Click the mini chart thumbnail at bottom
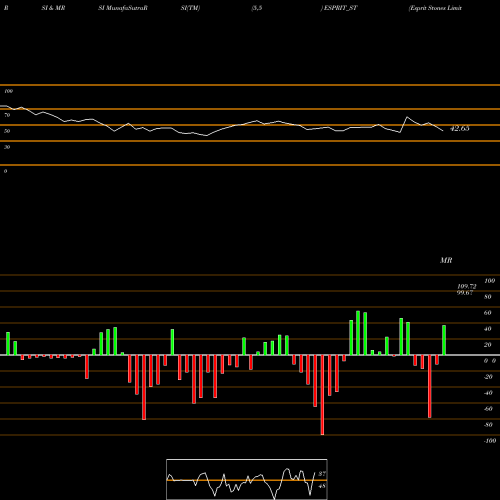The image size is (500, 500). point(247,479)
